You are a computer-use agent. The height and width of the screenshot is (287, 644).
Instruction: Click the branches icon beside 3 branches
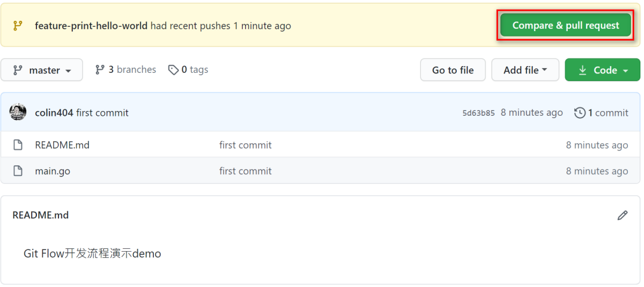(100, 70)
